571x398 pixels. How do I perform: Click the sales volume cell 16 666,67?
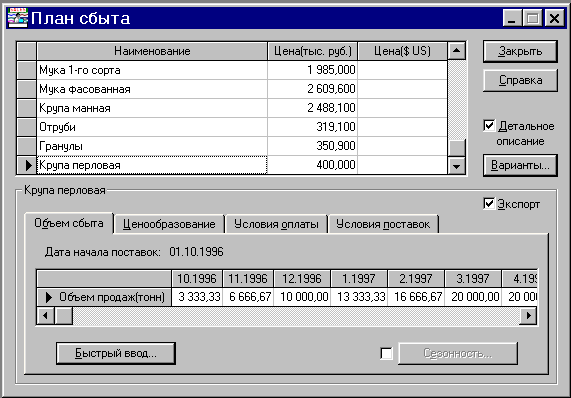416,297
